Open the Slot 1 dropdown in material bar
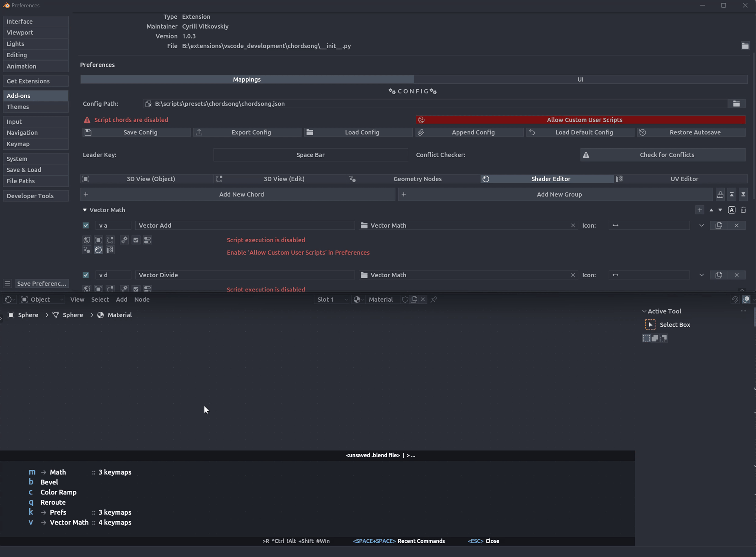This screenshot has height=557, width=756. coord(331,299)
